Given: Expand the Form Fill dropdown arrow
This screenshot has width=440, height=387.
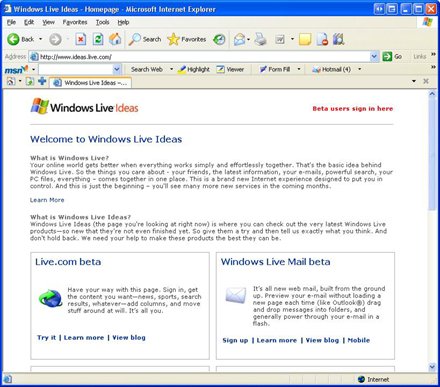Looking at the screenshot, I should pyautogui.click(x=299, y=69).
